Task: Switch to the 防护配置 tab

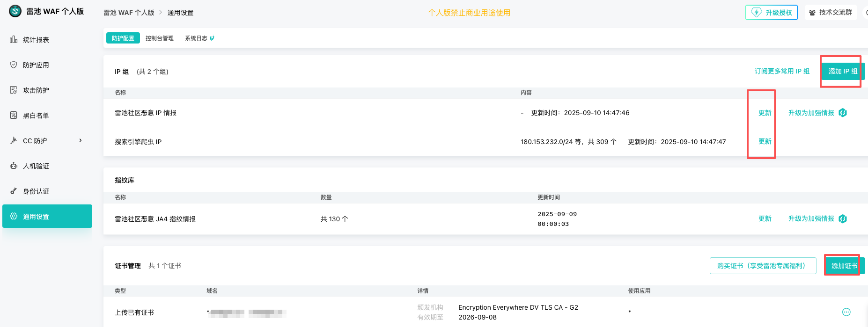Action: pyautogui.click(x=123, y=38)
